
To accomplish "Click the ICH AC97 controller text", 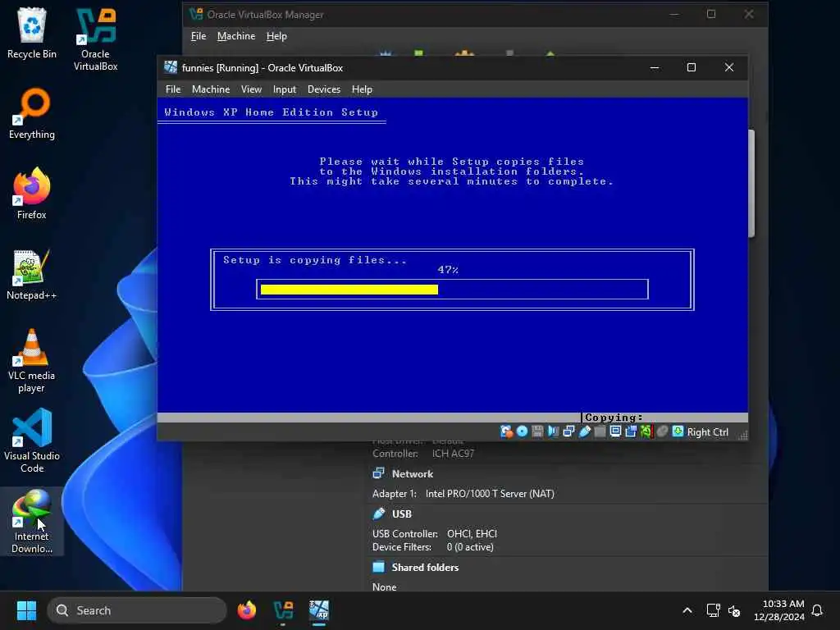I will click(453, 454).
